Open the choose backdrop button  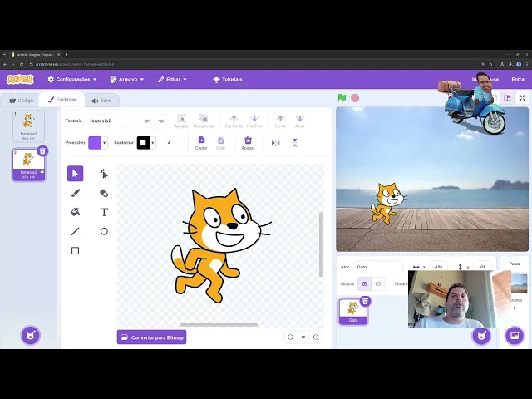click(x=515, y=336)
